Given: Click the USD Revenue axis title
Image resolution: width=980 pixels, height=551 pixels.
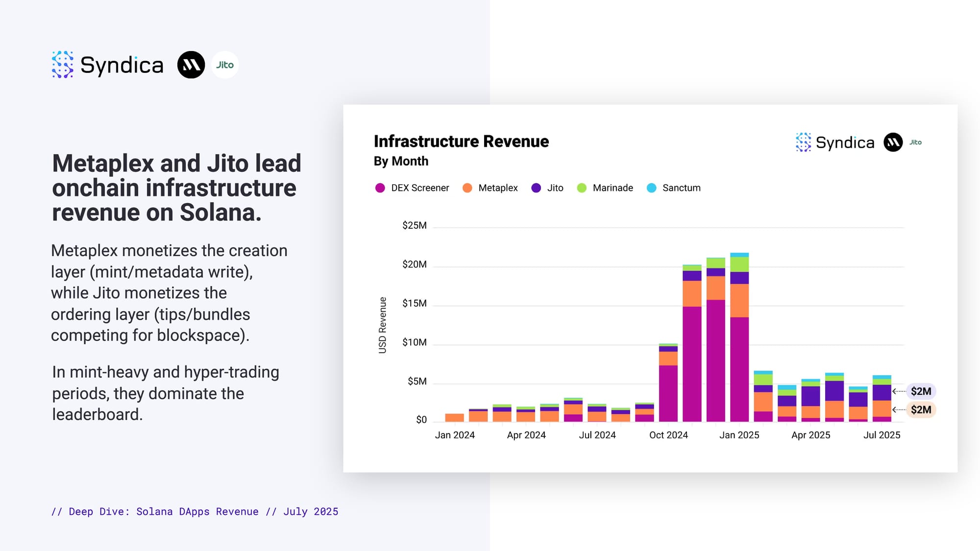Looking at the screenshot, I should tap(383, 325).
